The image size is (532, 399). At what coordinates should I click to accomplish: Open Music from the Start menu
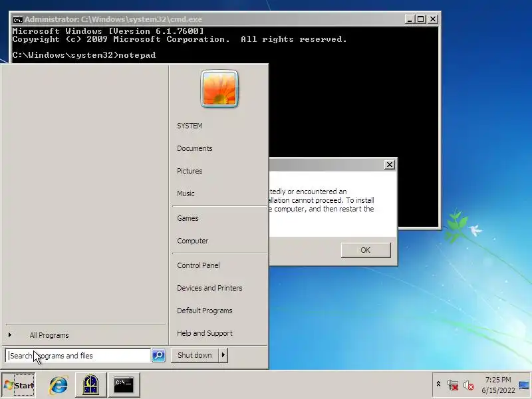pos(186,194)
